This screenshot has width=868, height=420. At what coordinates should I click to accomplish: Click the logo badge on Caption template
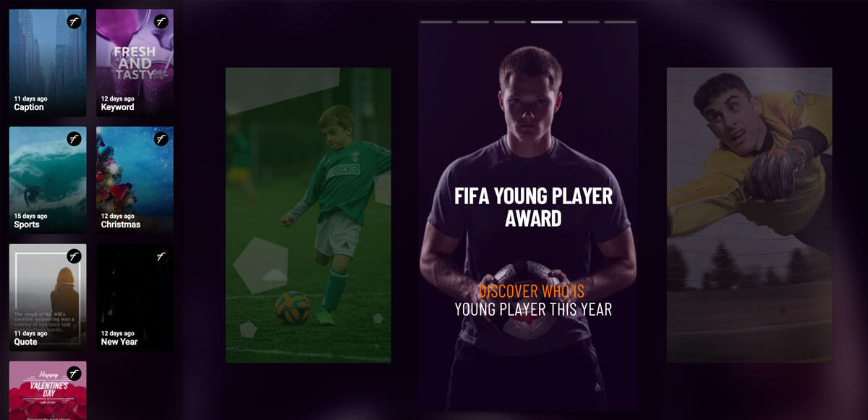pos(75,22)
